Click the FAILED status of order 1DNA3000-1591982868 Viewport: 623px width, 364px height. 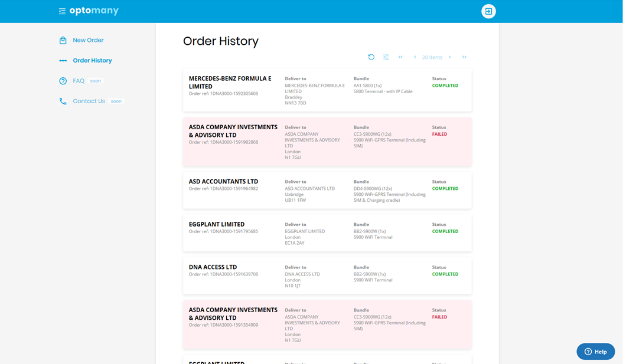(439, 134)
